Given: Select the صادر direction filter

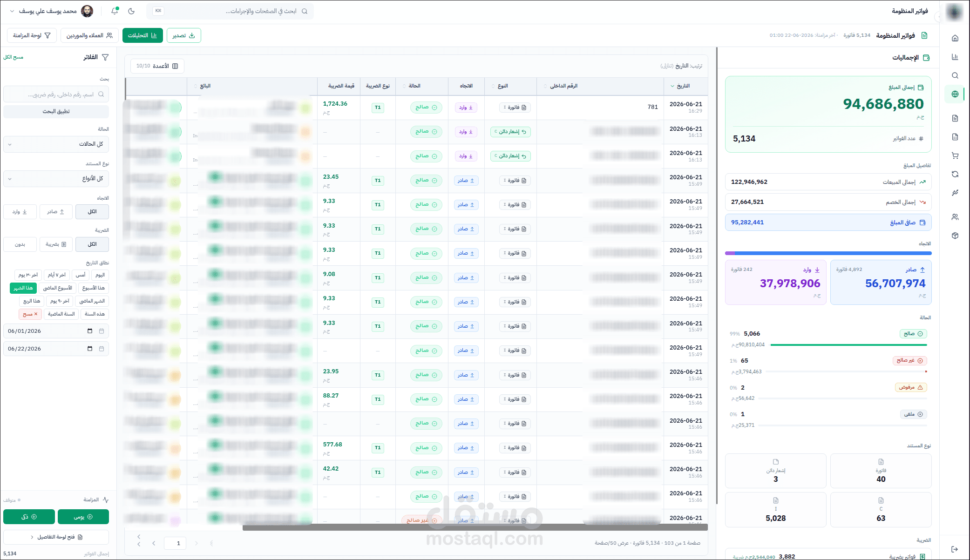Looking at the screenshot, I should tap(56, 212).
